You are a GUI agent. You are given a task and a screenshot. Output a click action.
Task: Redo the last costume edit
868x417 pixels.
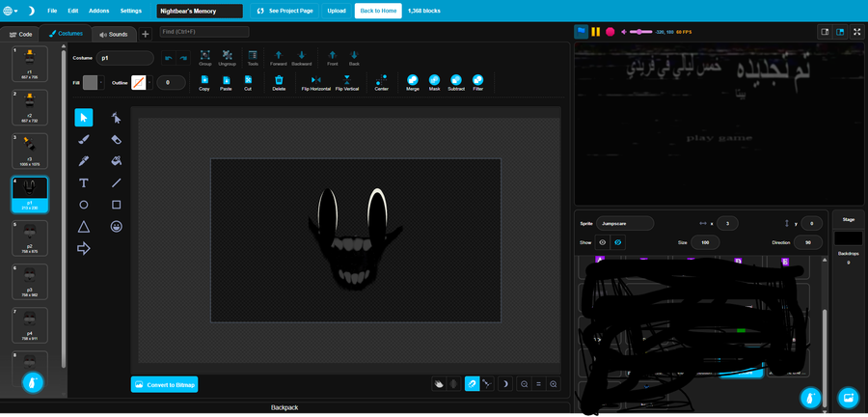click(182, 58)
